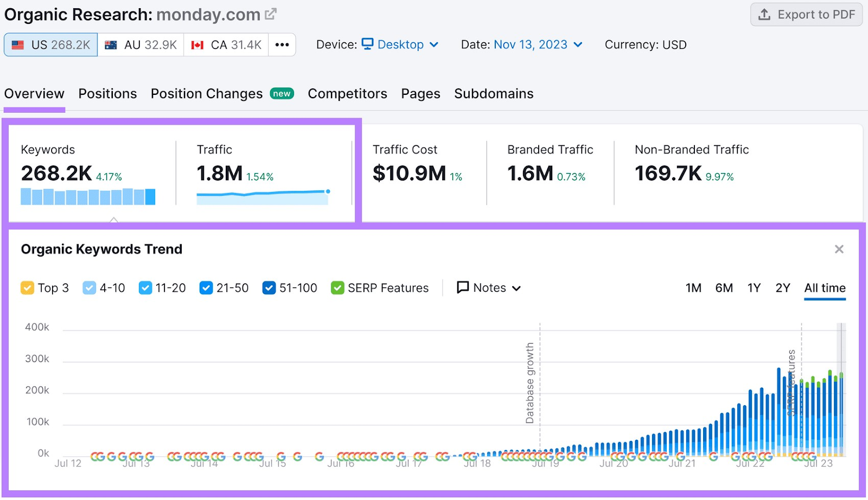Toggle the 11-20 positions checkbox
This screenshot has height=500, width=868.
click(x=145, y=288)
